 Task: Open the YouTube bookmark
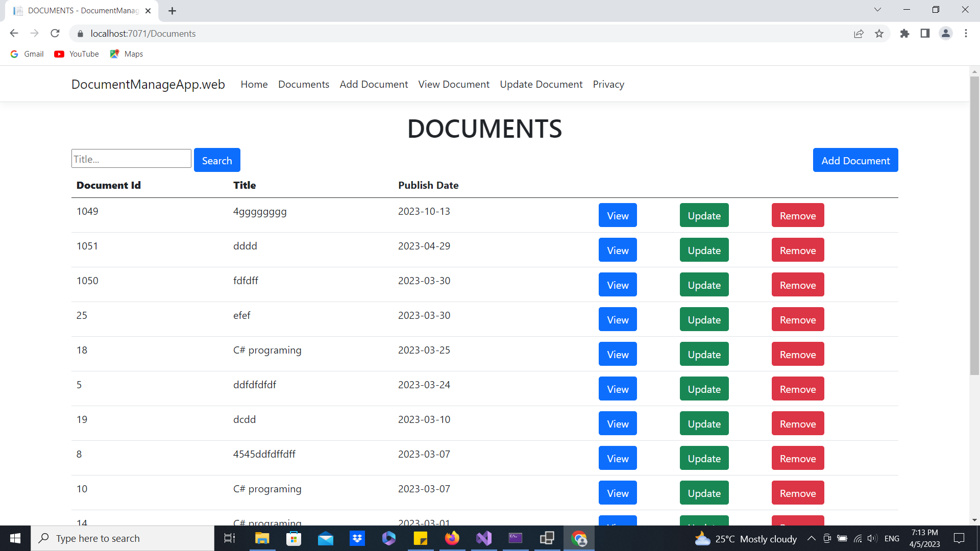coord(76,54)
